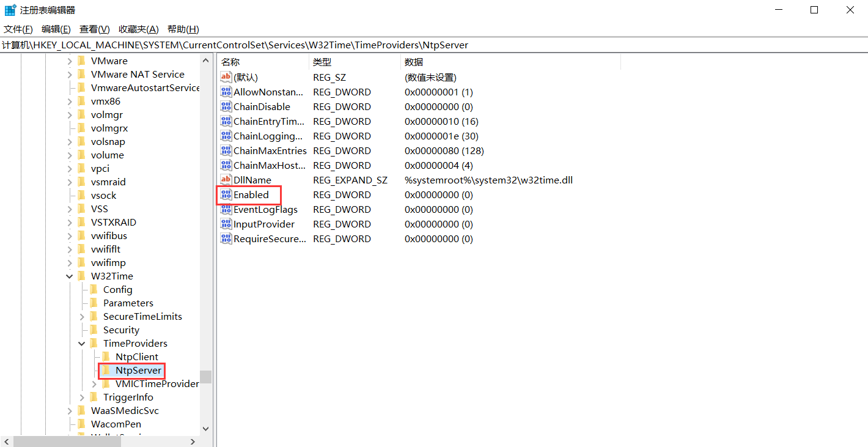This screenshot has width=868, height=447.
Task: Click the ChainDisable DWORD value icon
Action: [226, 107]
